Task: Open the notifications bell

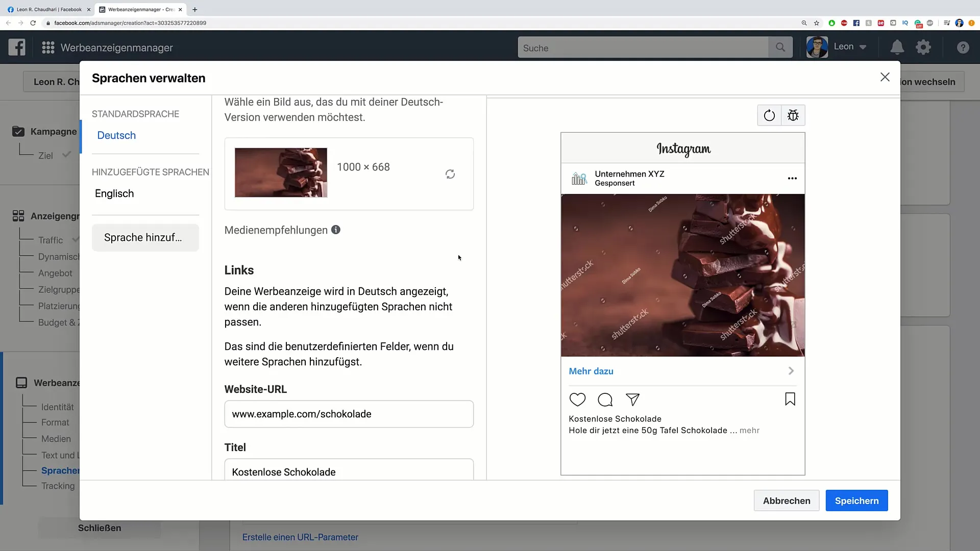Action: pos(897,47)
